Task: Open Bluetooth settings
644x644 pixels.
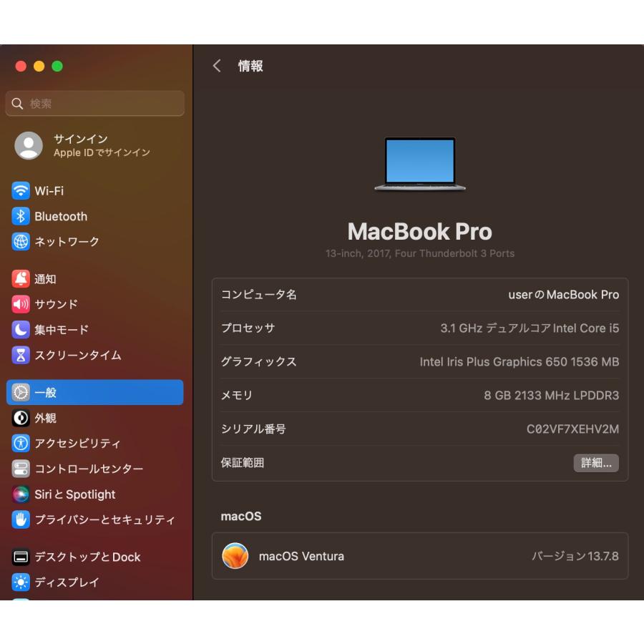Action: click(95, 216)
